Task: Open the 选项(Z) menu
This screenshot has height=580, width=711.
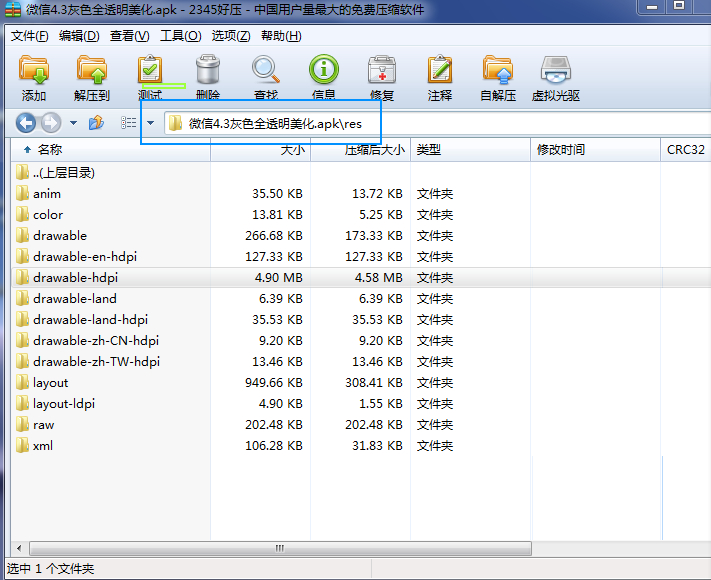Action: [x=231, y=36]
